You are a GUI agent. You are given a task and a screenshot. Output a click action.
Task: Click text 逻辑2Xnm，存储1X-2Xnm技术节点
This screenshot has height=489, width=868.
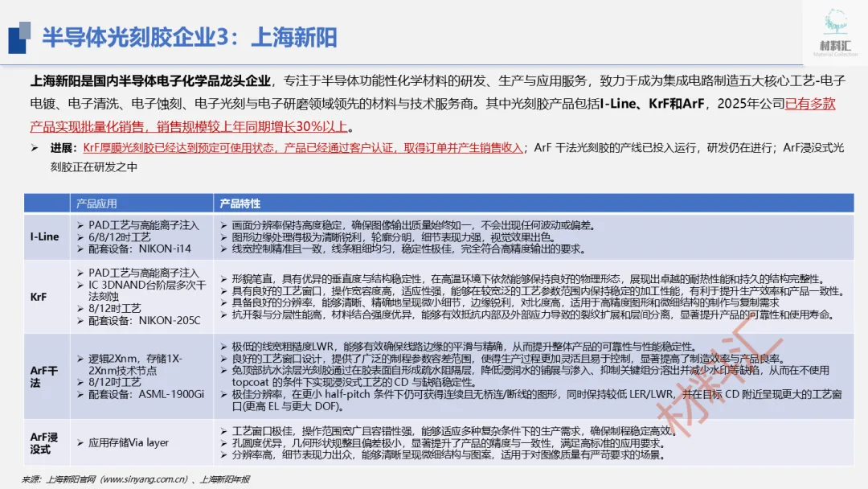pos(135,364)
